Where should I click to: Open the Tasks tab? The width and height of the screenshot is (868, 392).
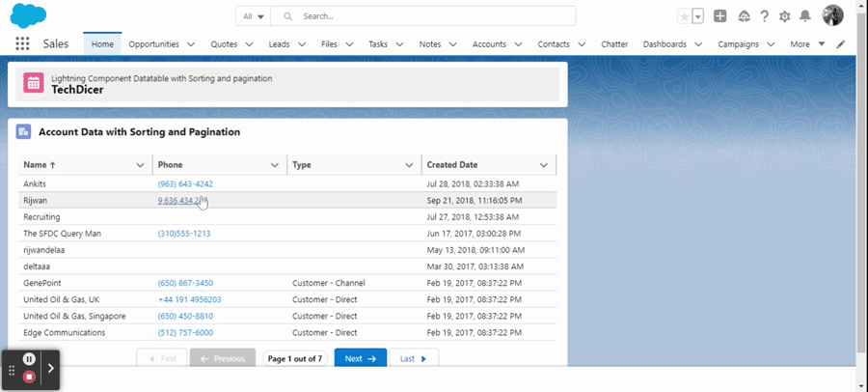pyautogui.click(x=378, y=44)
